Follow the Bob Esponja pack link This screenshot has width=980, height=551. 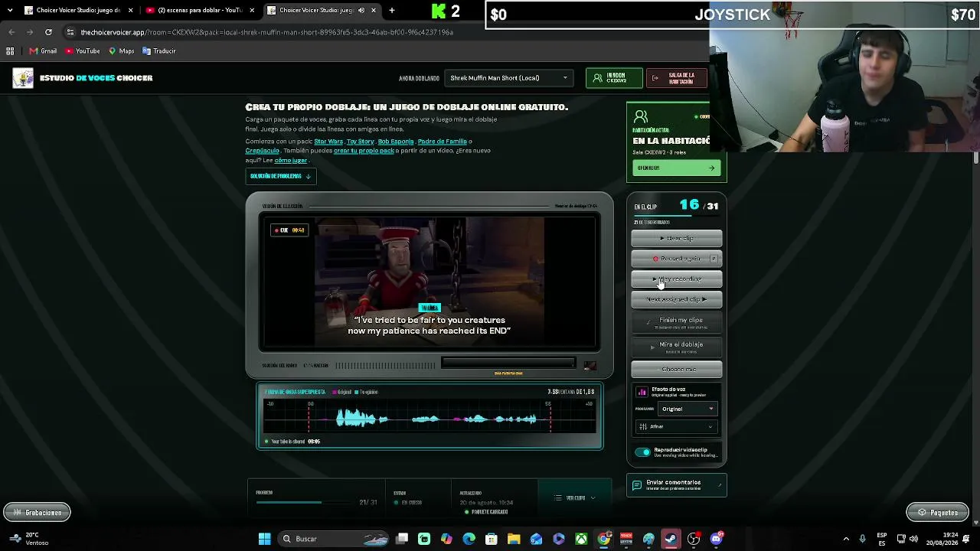396,142
